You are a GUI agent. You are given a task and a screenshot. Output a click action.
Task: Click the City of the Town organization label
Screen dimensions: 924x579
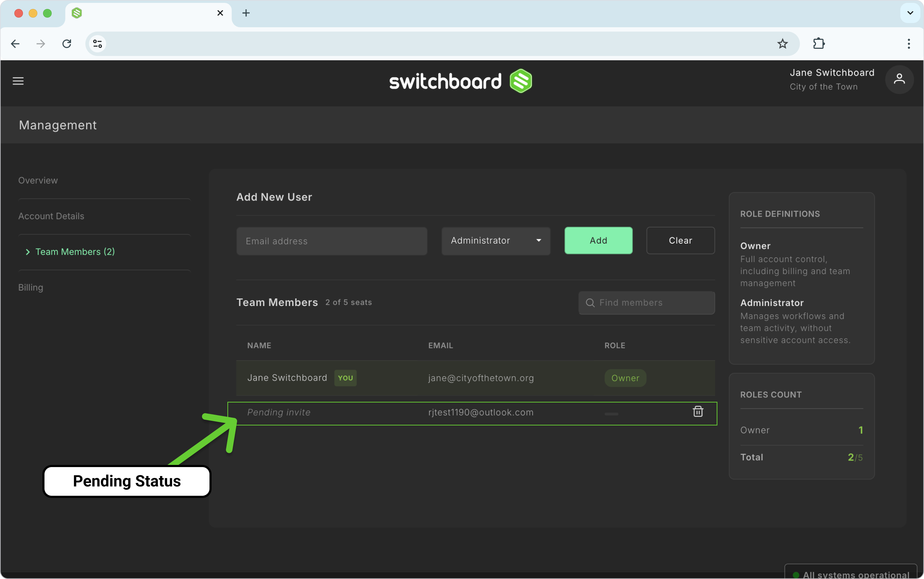point(823,87)
